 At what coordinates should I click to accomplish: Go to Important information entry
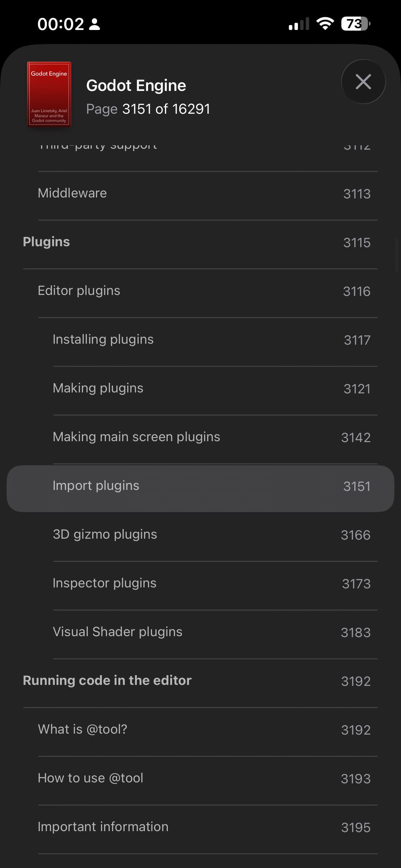[x=103, y=827]
